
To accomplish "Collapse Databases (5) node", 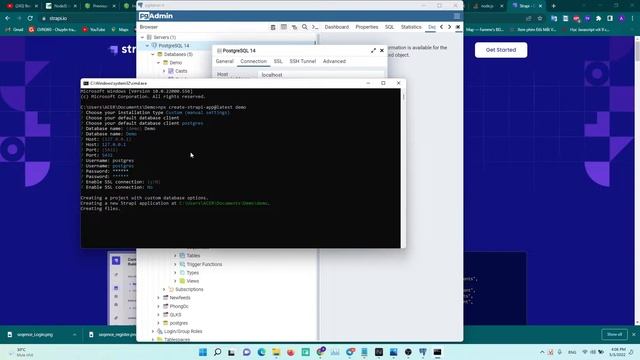I will 153,54.
